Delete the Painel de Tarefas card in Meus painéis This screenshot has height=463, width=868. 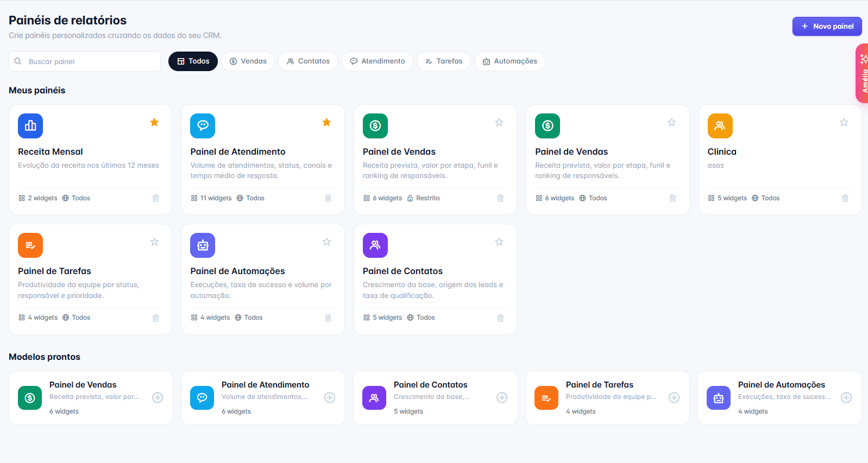click(155, 318)
